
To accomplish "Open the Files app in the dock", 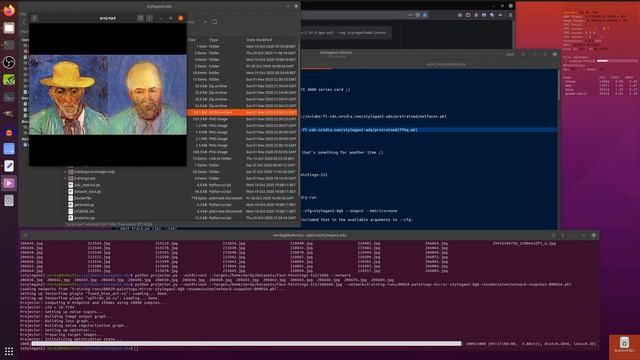I will pos(9,28).
